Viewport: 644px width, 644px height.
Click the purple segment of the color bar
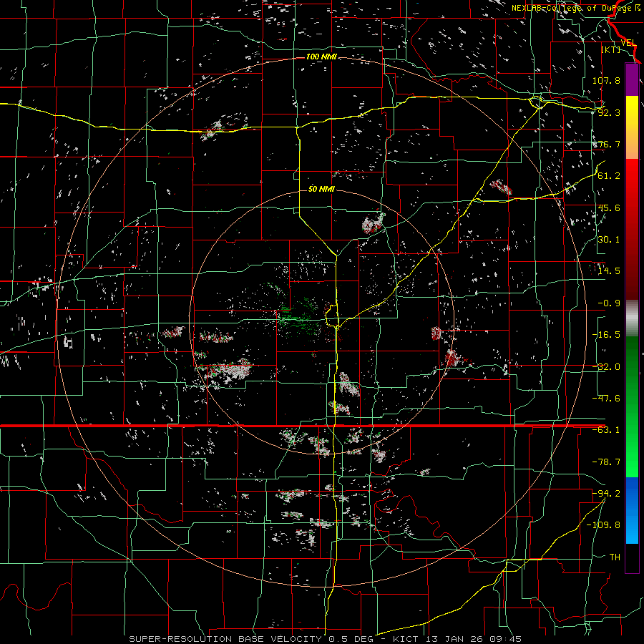(632, 79)
